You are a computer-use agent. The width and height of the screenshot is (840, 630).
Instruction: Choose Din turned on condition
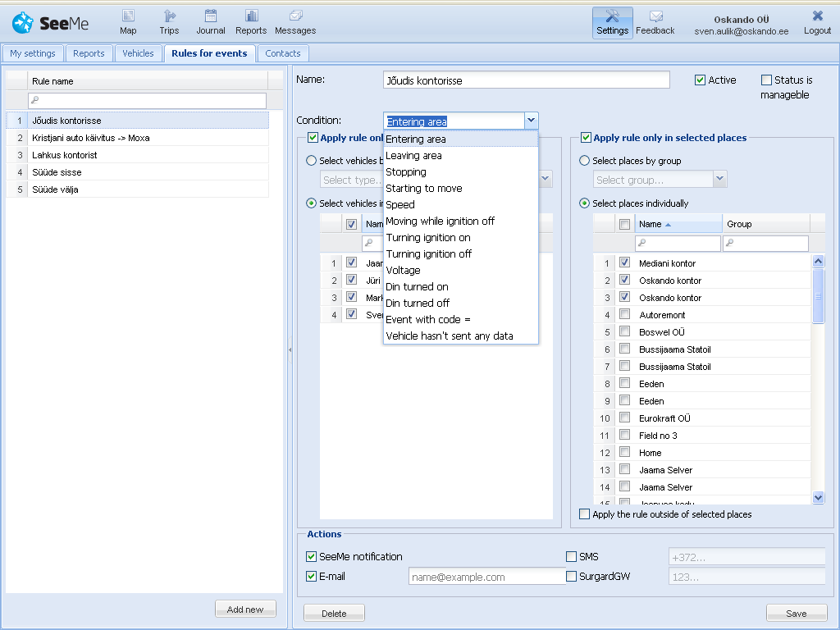[461, 287]
